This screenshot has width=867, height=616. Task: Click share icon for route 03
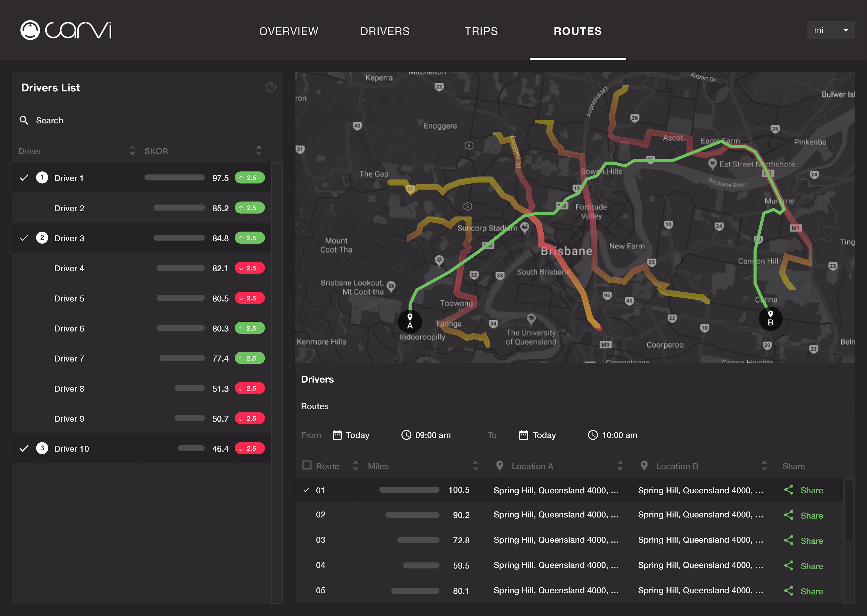point(788,540)
